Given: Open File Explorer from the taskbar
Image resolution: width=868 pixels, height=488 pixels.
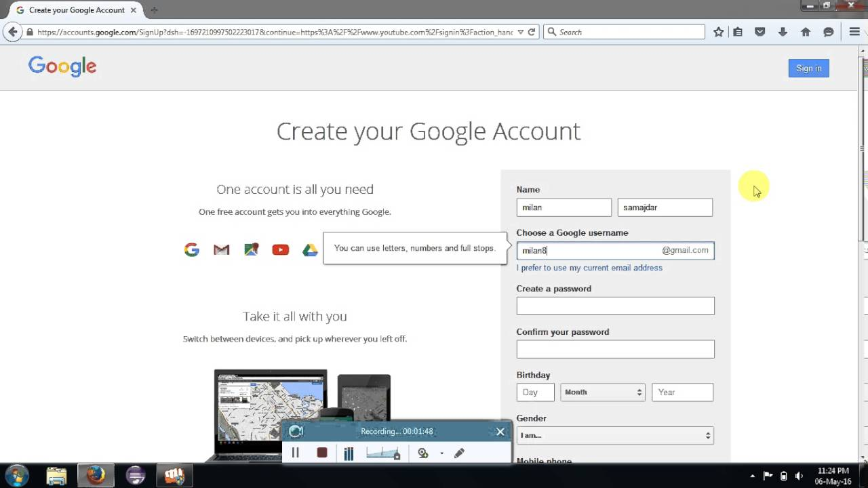Looking at the screenshot, I should (56, 476).
